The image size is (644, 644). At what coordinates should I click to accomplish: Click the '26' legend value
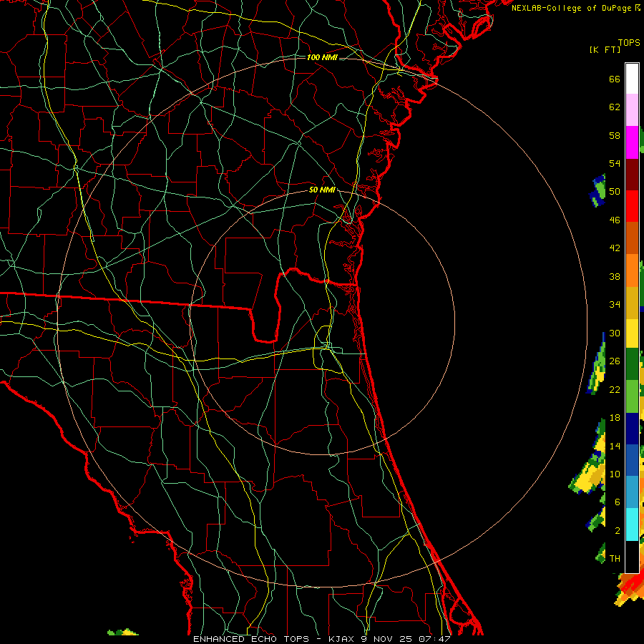615,361
